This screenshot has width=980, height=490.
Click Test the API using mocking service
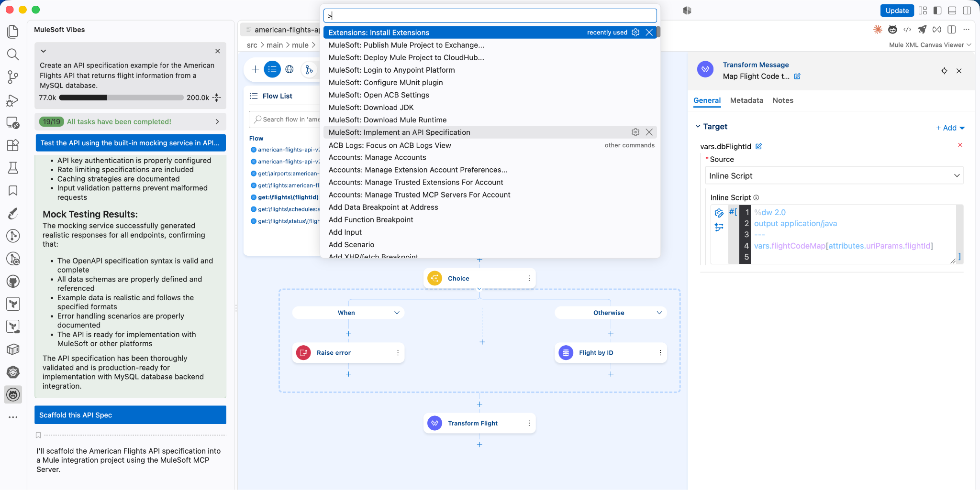[x=130, y=143]
